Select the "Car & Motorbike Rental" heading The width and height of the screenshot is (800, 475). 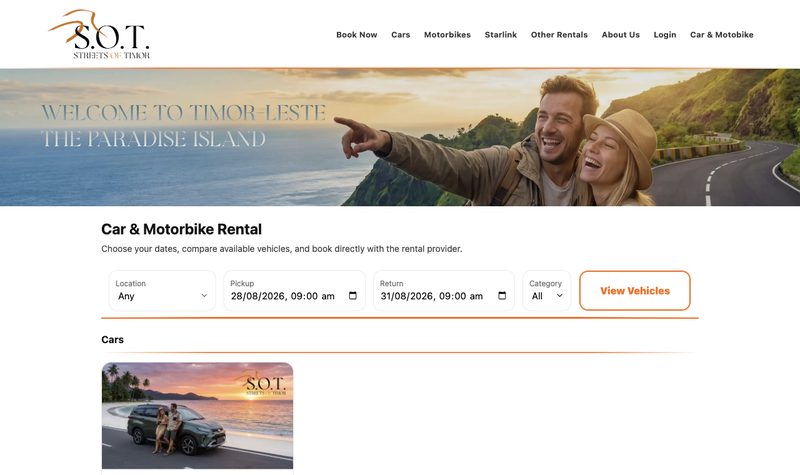point(181,229)
